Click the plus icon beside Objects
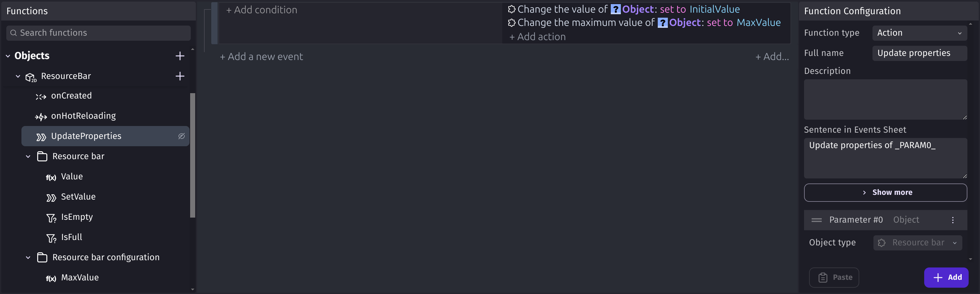980x294 pixels. click(x=180, y=56)
